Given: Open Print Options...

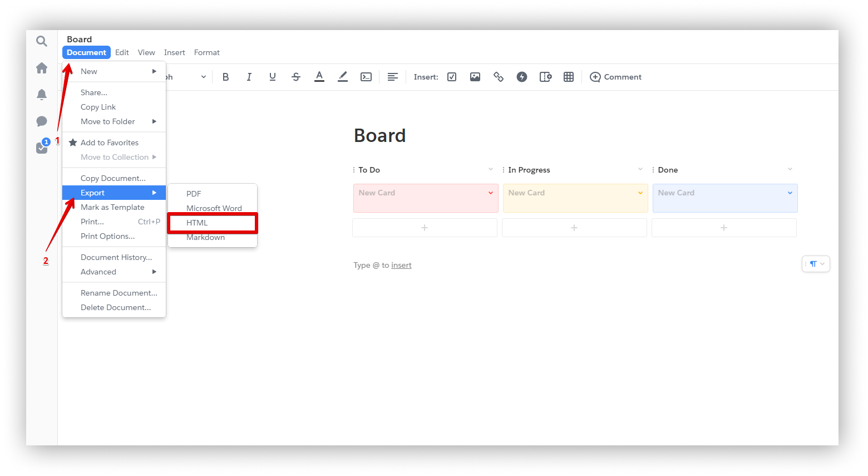Looking at the screenshot, I should tap(114, 236).
